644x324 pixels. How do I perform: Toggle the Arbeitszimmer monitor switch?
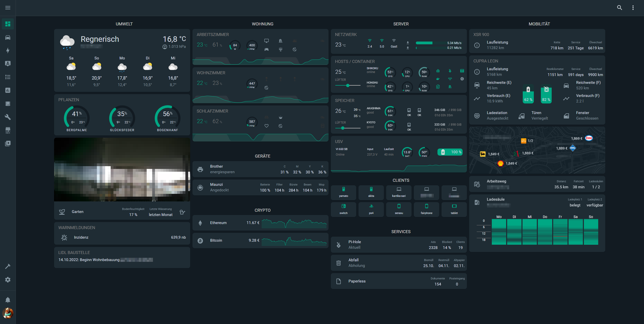pos(266,41)
